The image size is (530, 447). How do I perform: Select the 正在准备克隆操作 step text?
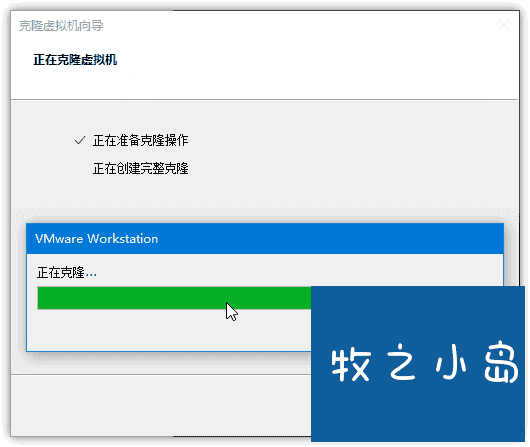140,140
